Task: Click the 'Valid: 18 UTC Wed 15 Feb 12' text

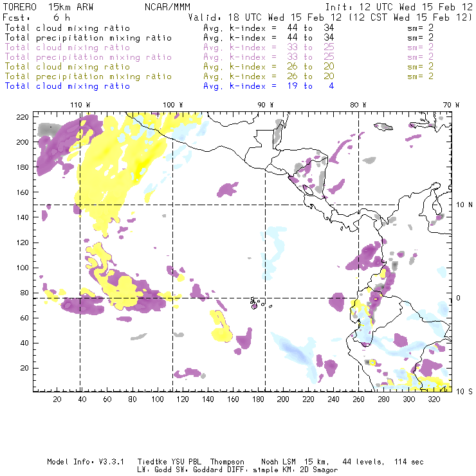Action: [265, 17]
